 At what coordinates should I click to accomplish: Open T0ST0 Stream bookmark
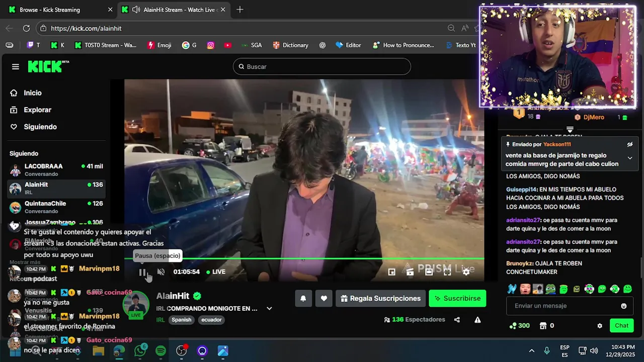(x=106, y=45)
